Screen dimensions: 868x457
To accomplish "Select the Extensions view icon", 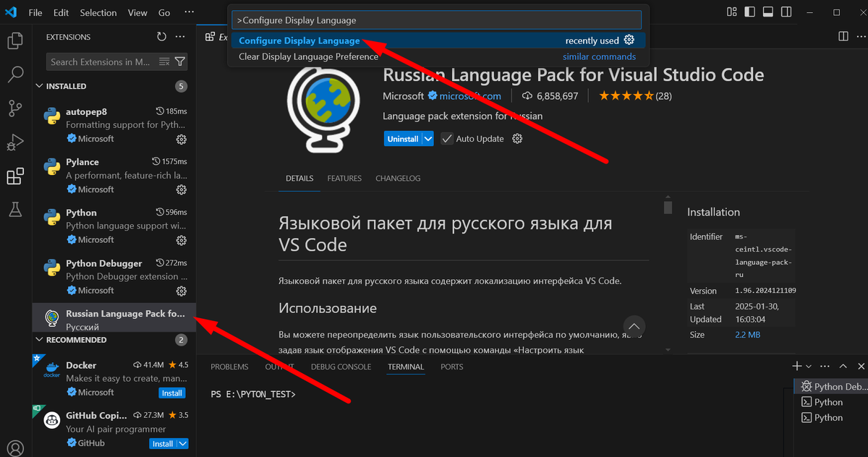I will (14, 176).
